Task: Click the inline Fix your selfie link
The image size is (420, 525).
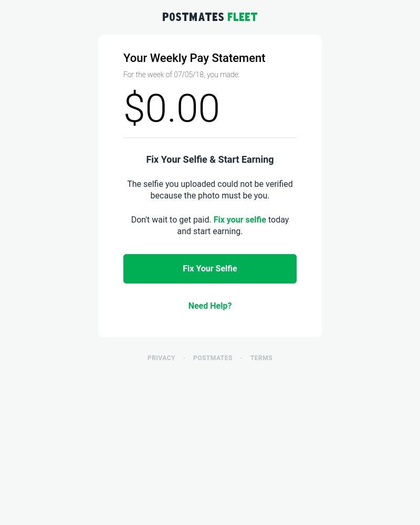Action: pyautogui.click(x=239, y=219)
